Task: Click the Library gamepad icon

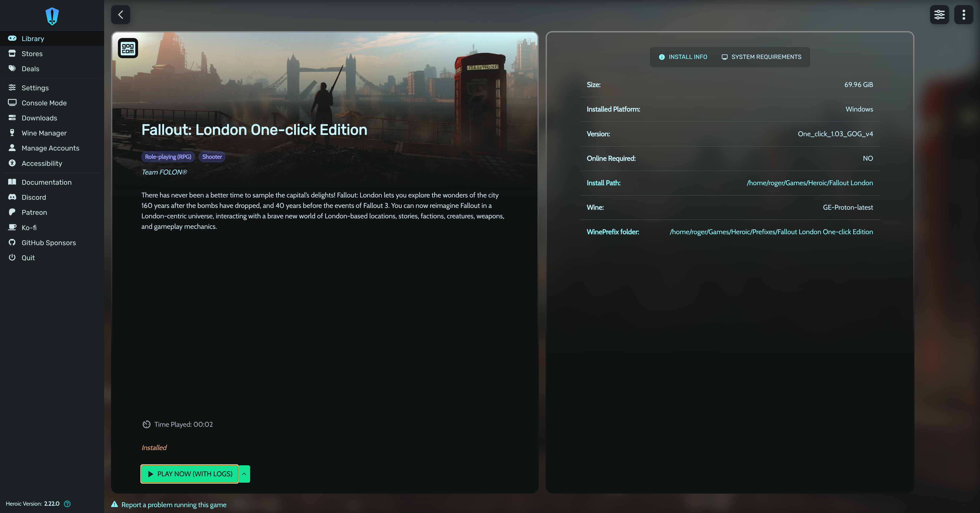Action: [12, 38]
